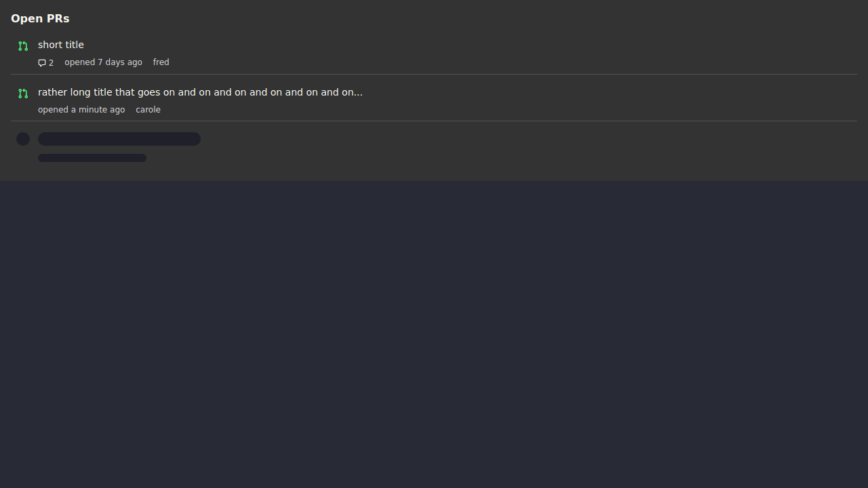Click the "opened 7 days ago" timestamp
The height and width of the screenshot is (488, 868).
[x=103, y=62]
